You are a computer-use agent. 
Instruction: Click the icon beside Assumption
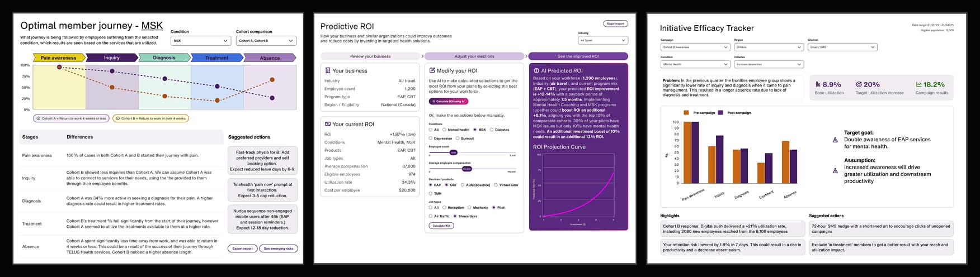pyautogui.click(x=835, y=171)
